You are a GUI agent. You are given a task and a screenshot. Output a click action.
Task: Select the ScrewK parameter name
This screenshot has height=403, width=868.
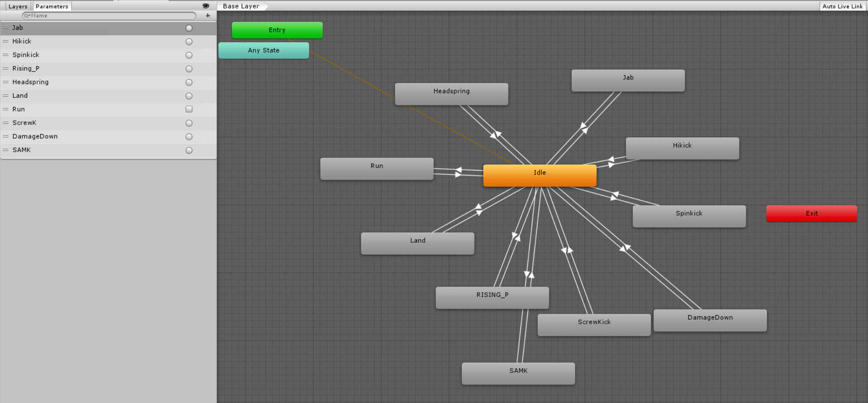24,123
